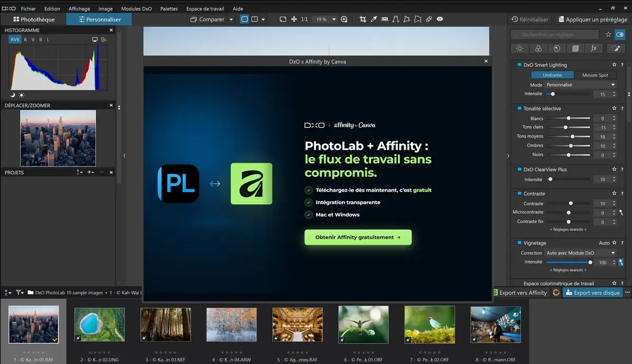Click the histogram monitor gamut icon
This screenshot has height=364, width=632.
(x=95, y=39)
